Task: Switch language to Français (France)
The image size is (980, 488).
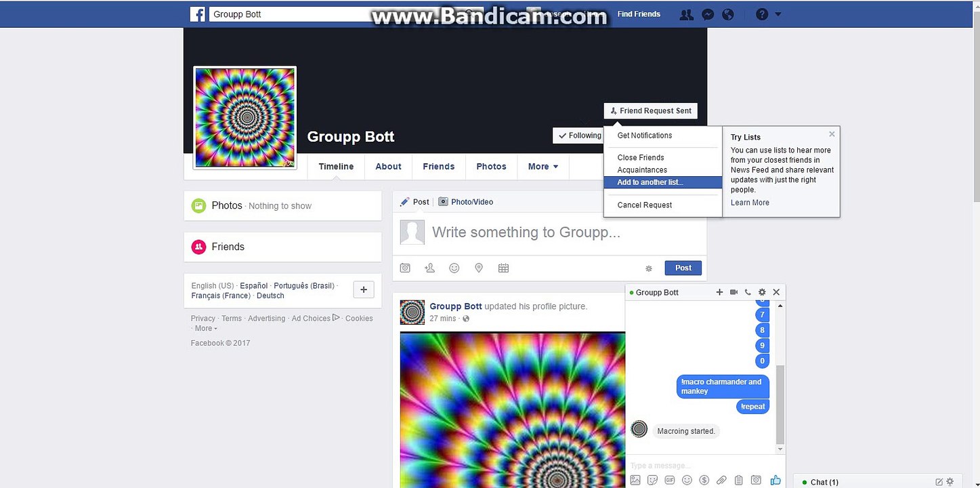Action: (x=221, y=296)
